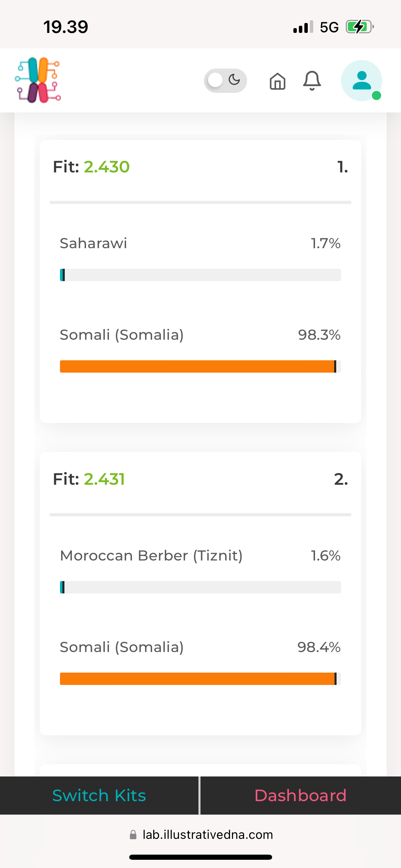Toggle dark mode switch
Screen dimensions: 401x868
[225, 81]
